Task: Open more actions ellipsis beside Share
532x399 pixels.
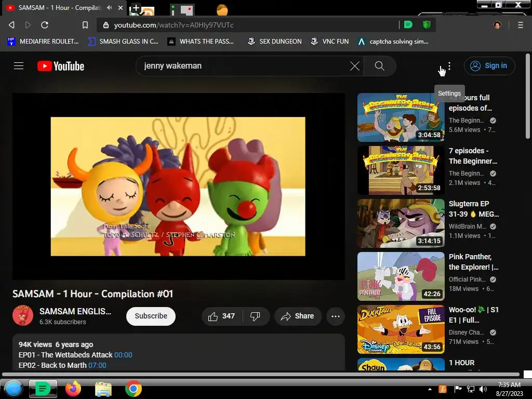Action: (x=336, y=316)
